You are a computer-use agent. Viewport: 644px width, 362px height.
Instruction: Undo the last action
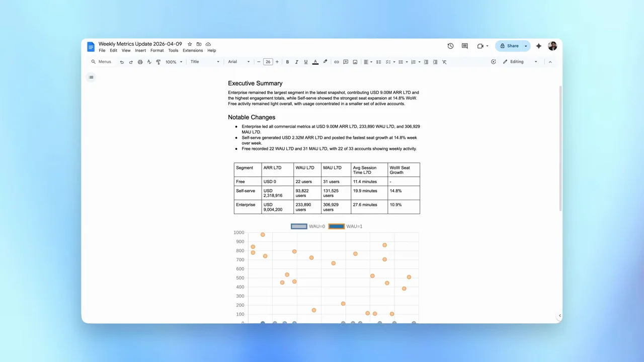click(x=122, y=62)
